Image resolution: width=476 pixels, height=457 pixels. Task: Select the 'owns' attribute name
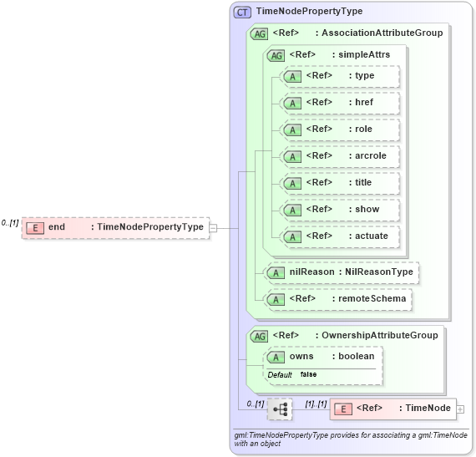(301, 356)
